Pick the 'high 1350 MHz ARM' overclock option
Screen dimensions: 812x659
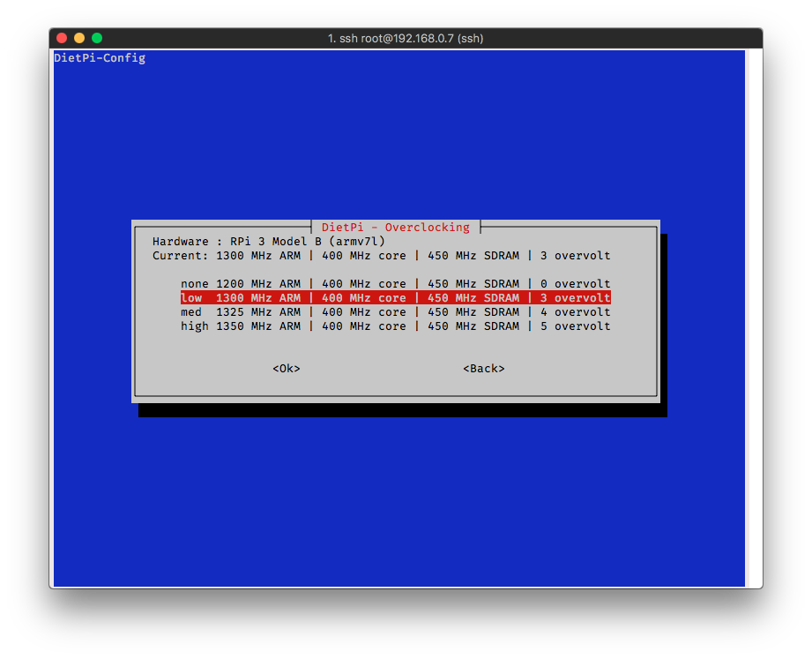point(396,326)
